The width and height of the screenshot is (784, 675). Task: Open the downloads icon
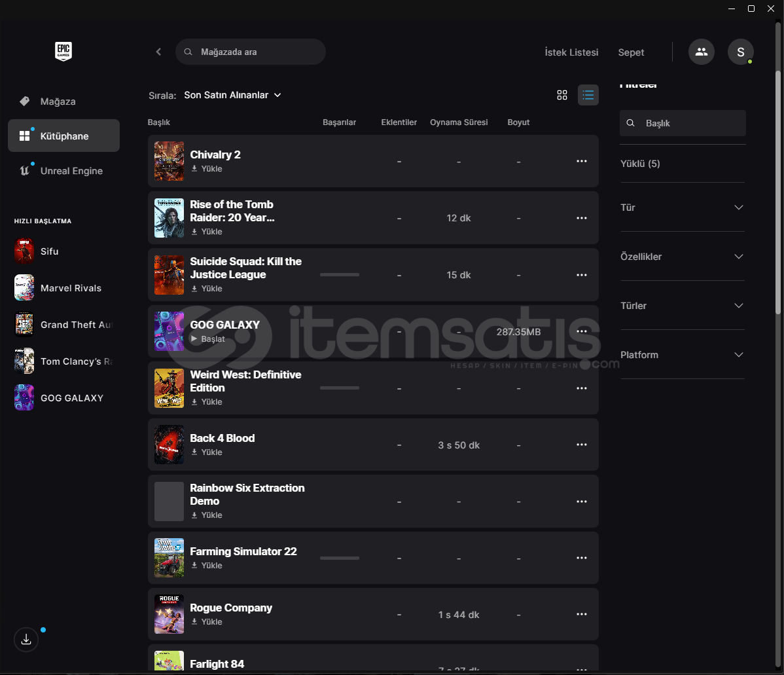(x=26, y=640)
